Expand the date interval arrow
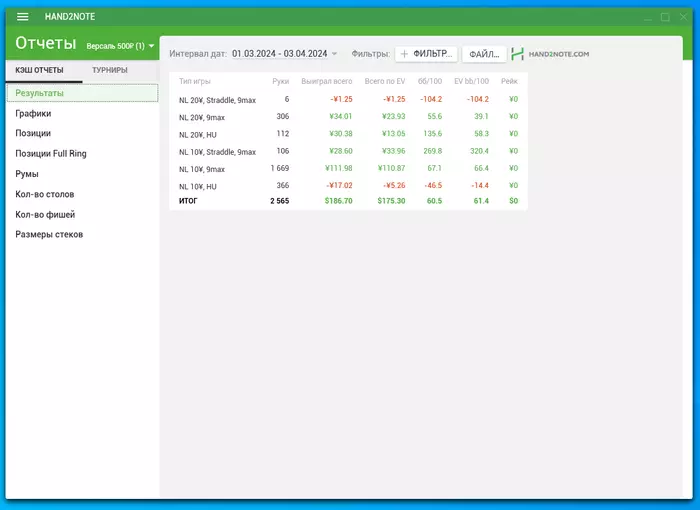Image resolution: width=700 pixels, height=510 pixels. [x=334, y=54]
